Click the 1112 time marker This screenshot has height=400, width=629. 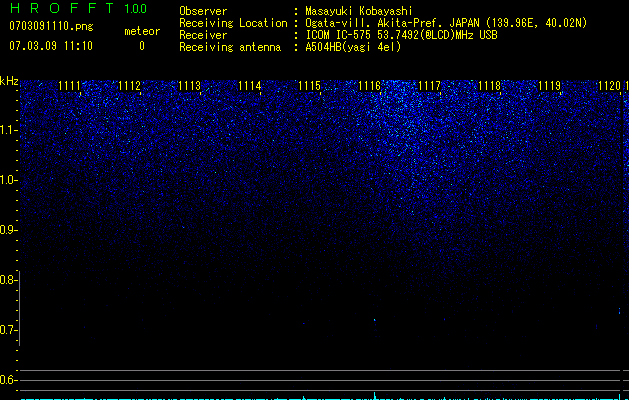click(x=130, y=86)
